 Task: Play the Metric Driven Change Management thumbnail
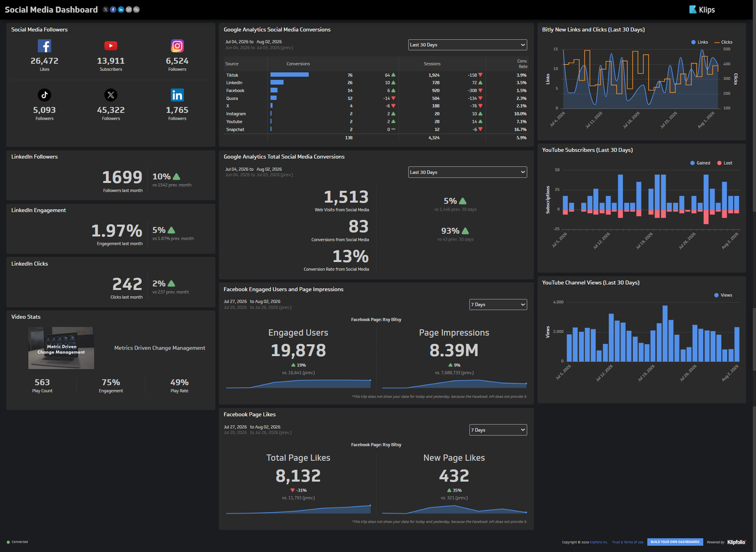click(61, 348)
